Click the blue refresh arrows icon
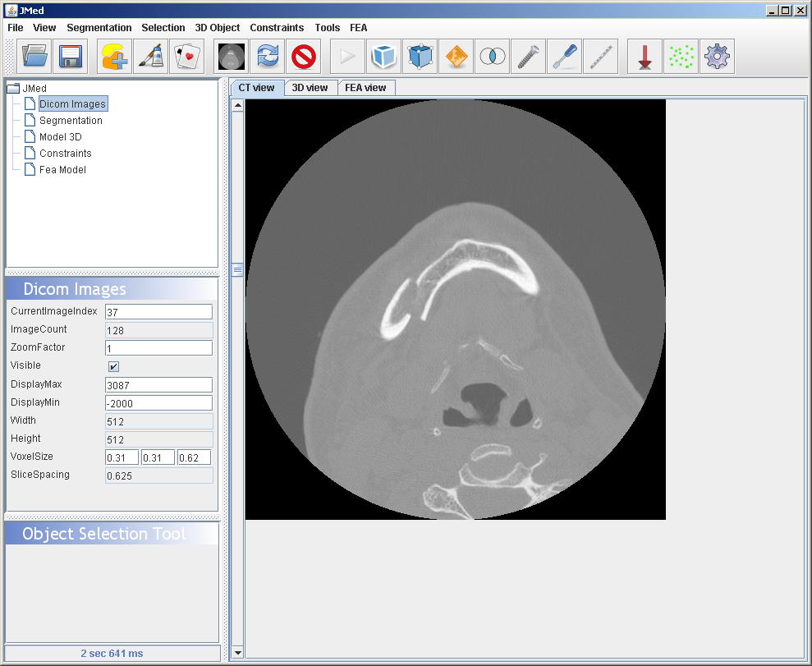The height and width of the screenshot is (666, 812). 268,57
